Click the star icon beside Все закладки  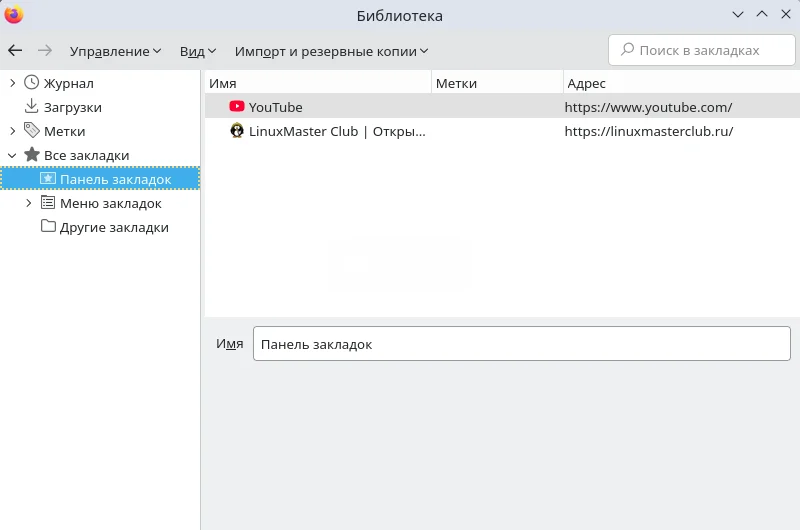32,154
